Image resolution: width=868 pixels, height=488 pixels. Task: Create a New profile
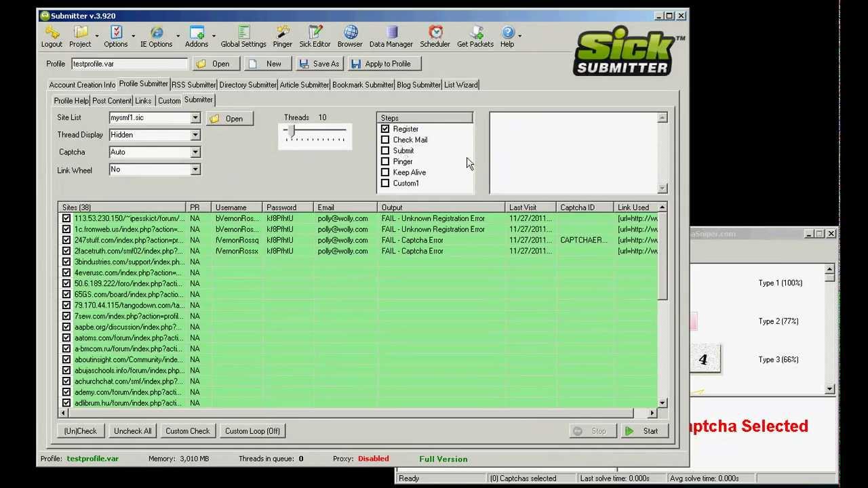[x=268, y=64]
